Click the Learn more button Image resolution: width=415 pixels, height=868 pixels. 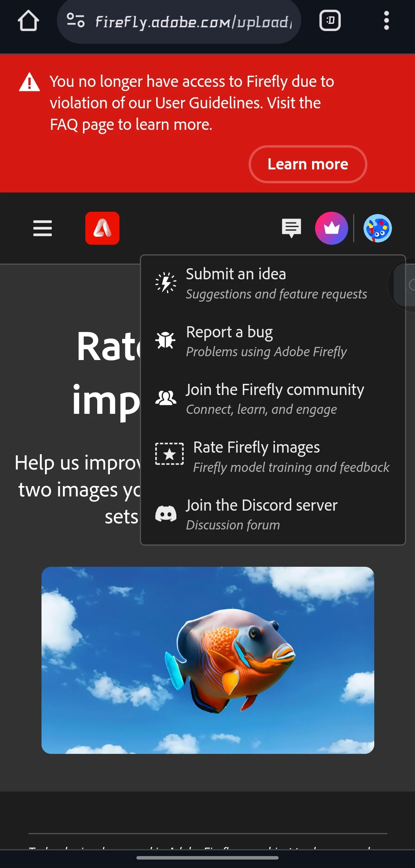click(x=308, y=164)
